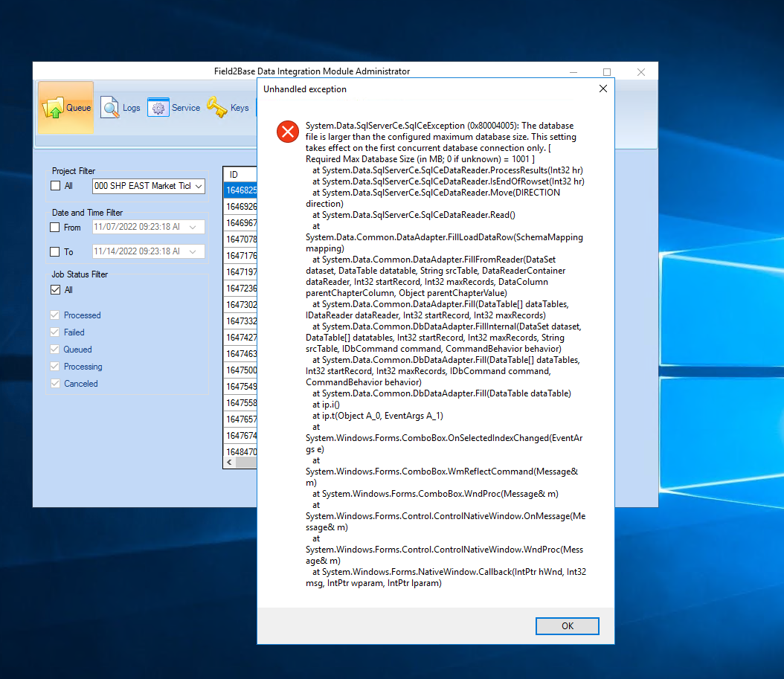Viewport: 784px width, 679px height.
Task: Click OK in Unhandled exception dialog
Action: 567,625
